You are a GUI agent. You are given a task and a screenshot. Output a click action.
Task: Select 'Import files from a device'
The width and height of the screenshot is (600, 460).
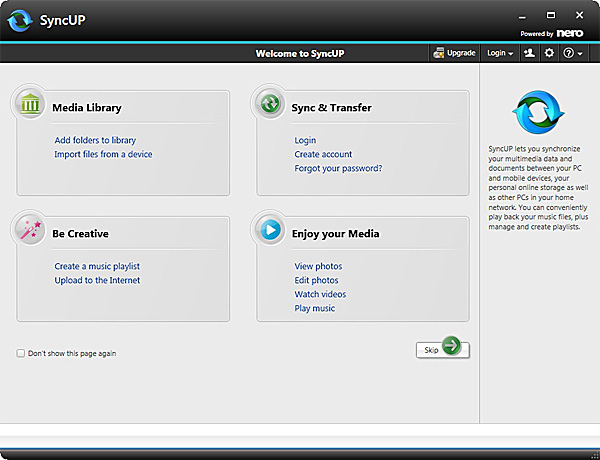[x=103, y=154]
